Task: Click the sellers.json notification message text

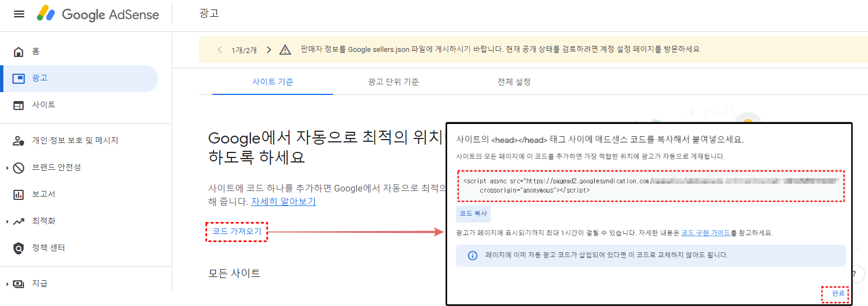Action: 500,49
